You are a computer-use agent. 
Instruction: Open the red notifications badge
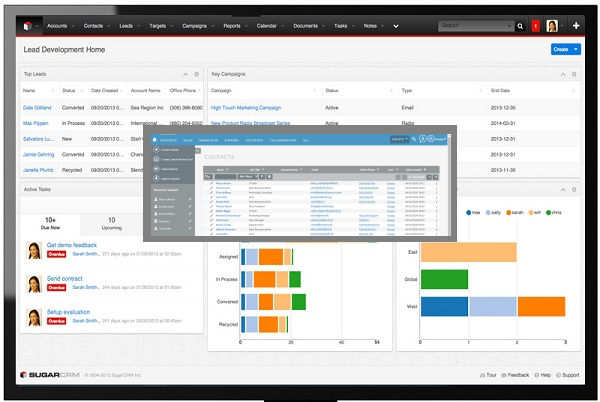pos(535,26)
